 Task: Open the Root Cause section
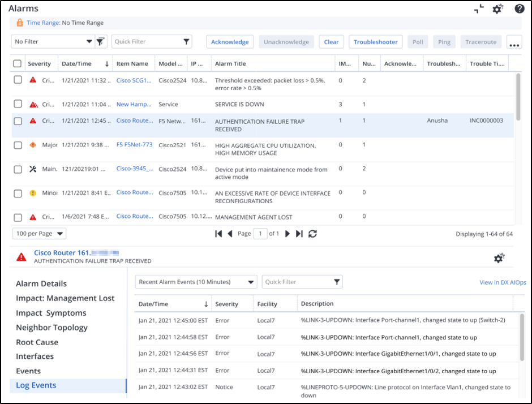37,342
